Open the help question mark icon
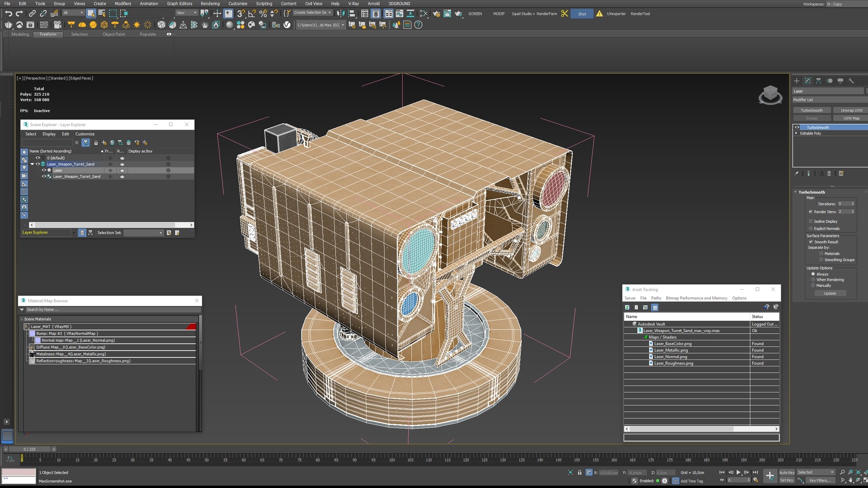 (419, 25)
